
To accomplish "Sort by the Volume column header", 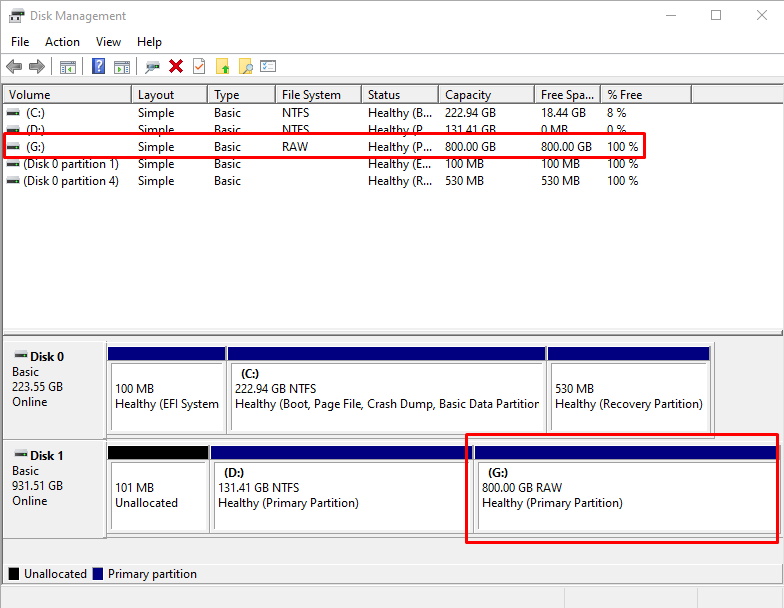I will pos(67,94).
